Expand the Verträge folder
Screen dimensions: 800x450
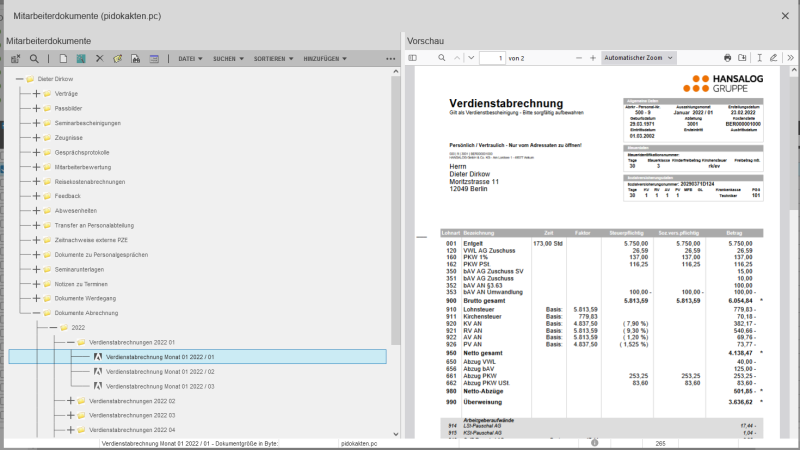click(36, 93)
